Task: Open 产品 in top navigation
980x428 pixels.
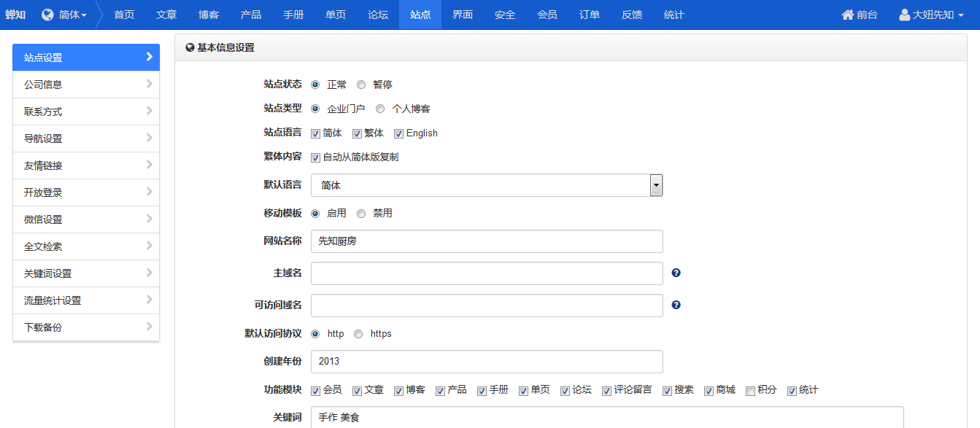Action: (x=251, y=15)
